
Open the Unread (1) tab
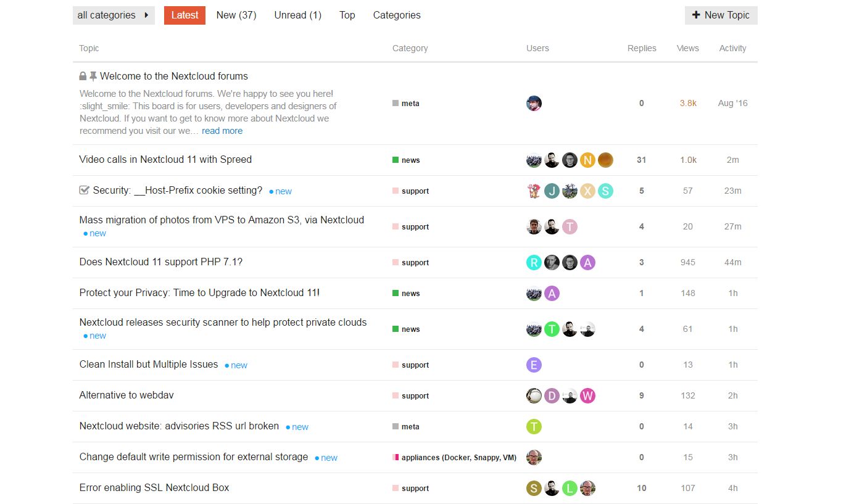[x=298, y=15]
